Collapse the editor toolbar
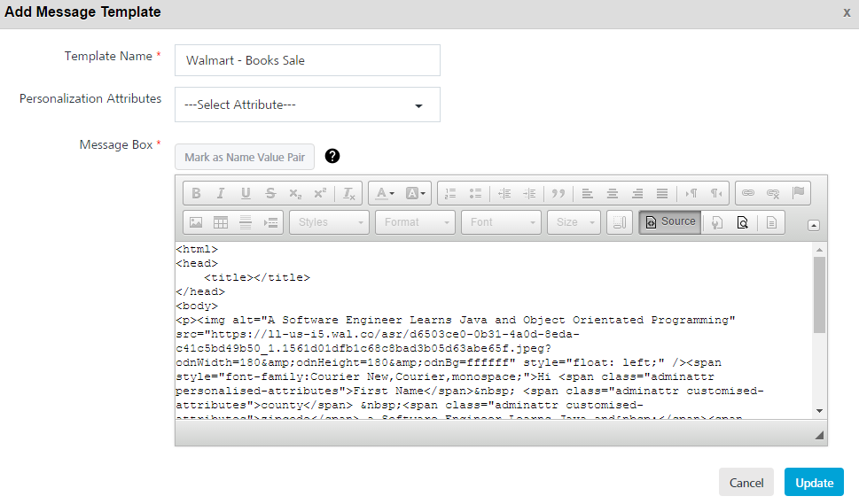The width and height of the screenshot is (859, 504). 814,225
